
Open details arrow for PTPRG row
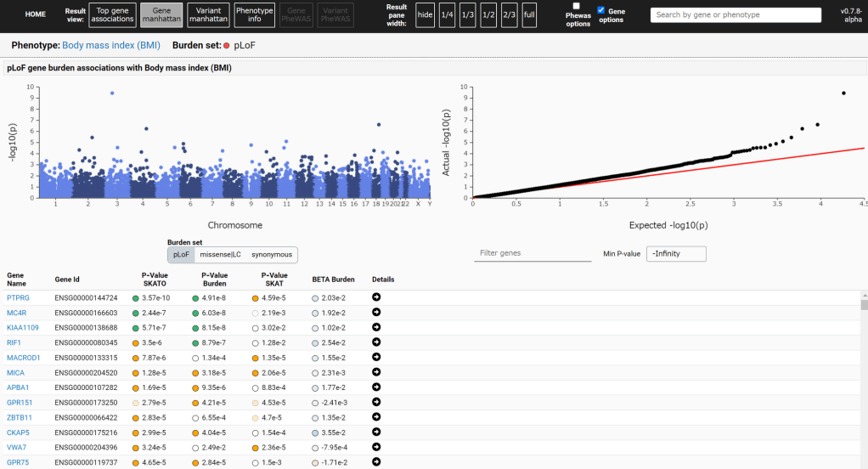coord(376,297)
